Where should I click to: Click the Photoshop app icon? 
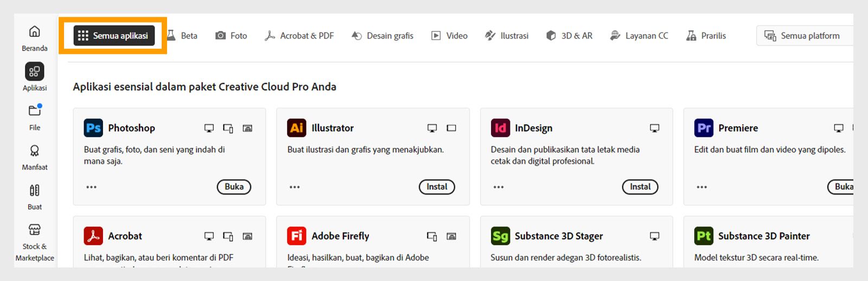coord(93,128)
